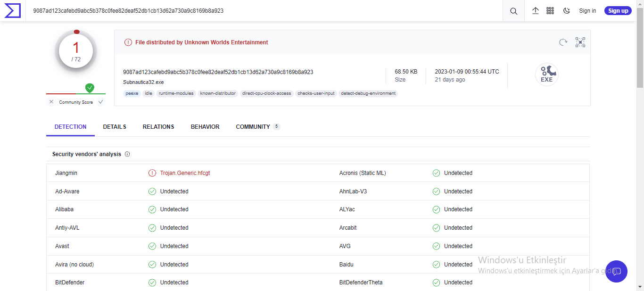The width and height of the screenshot is (644, 291).
Task: Vote harmless with community check icon
Action: (100, 102)
